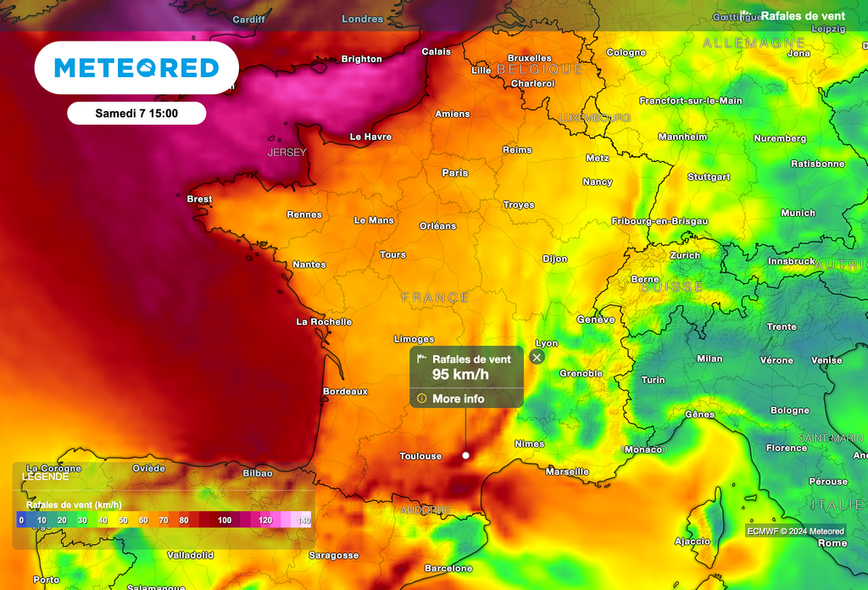
Task: Select the white map marker dot
Action: [465, 456]
